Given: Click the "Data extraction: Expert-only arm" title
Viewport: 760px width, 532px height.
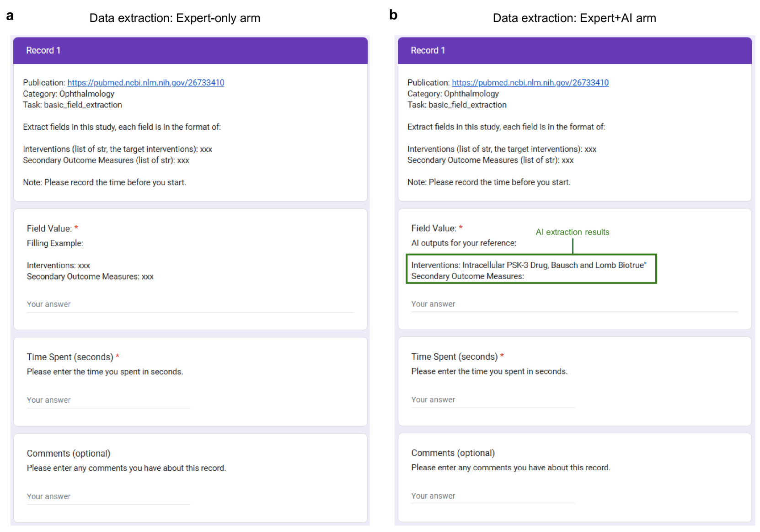Looking at the screenshot, I should click(175, 18).
